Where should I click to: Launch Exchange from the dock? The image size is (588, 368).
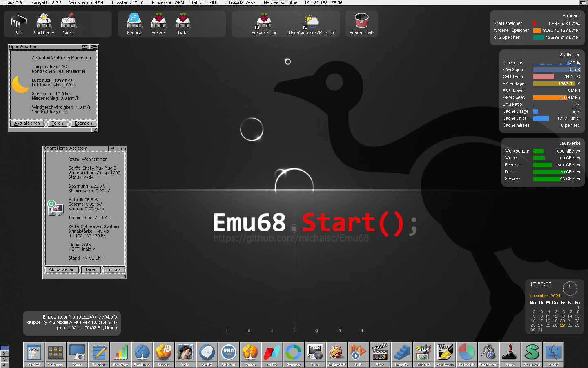pyautogui.click(x=56, y=355)
